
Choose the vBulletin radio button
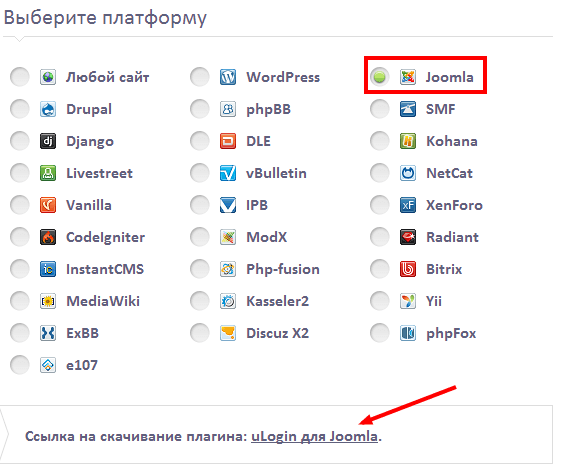pos(200,173)
